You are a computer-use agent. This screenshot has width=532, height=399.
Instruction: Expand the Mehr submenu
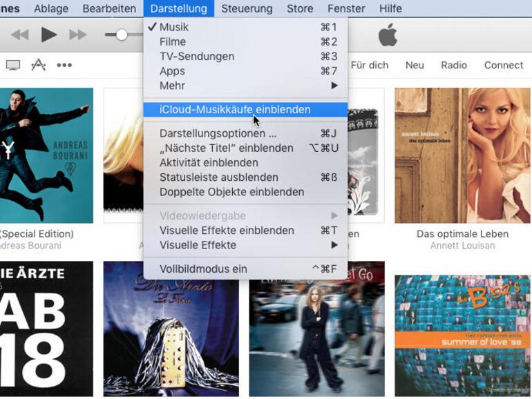point(246,86)
